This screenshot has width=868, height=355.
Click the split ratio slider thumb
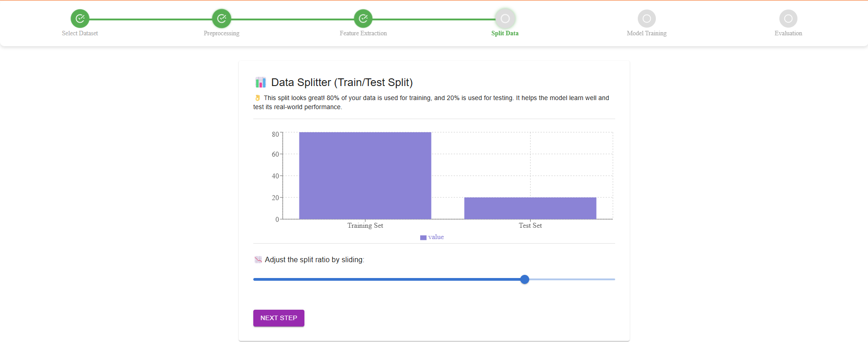point(525,279)
